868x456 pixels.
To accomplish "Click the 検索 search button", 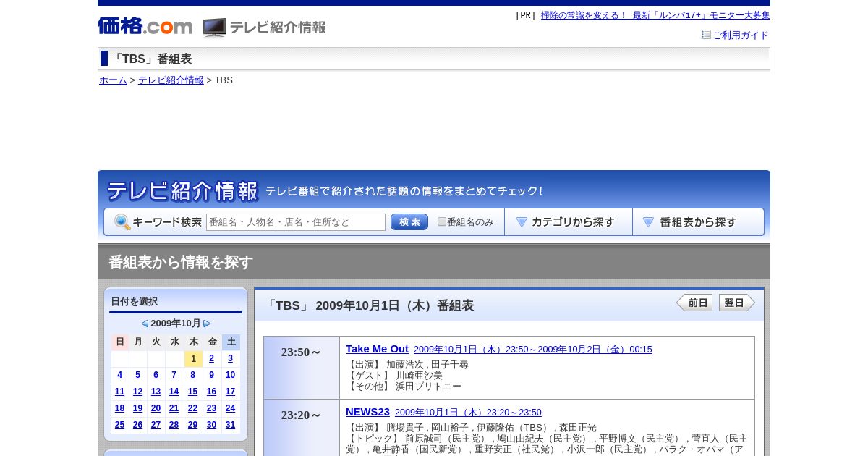I will coord(409,222).
